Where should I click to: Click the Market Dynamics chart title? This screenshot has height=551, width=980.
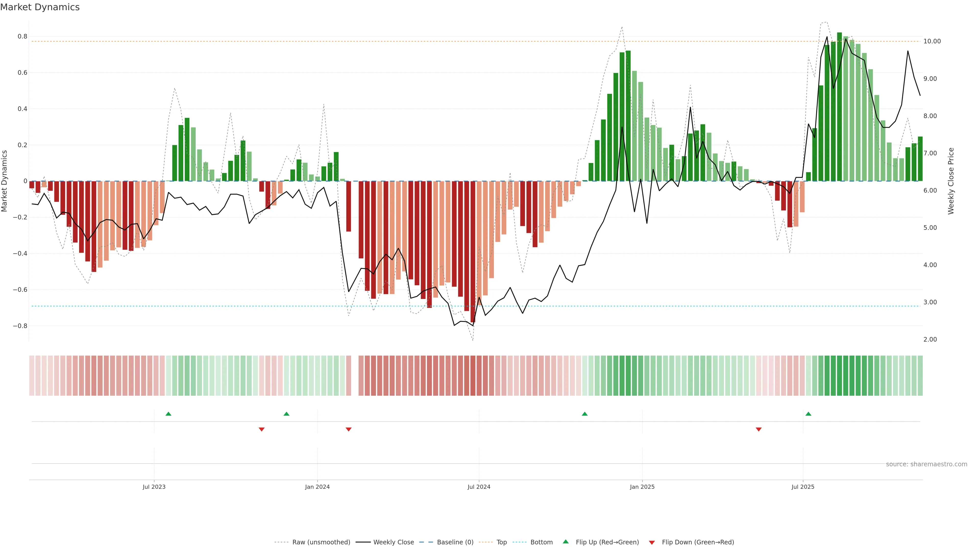pyautogui.click(x=40, y=7)
